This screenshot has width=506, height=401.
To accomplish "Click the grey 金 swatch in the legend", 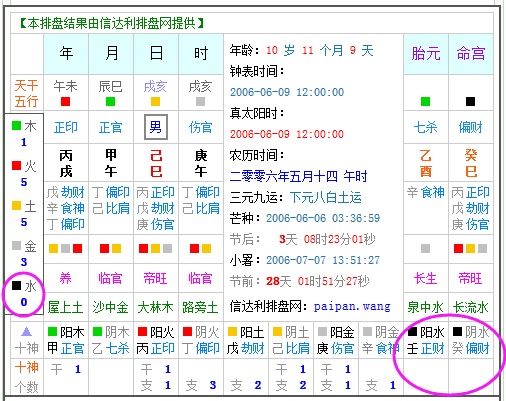I will pyautogui.click(x=16, y=245).
